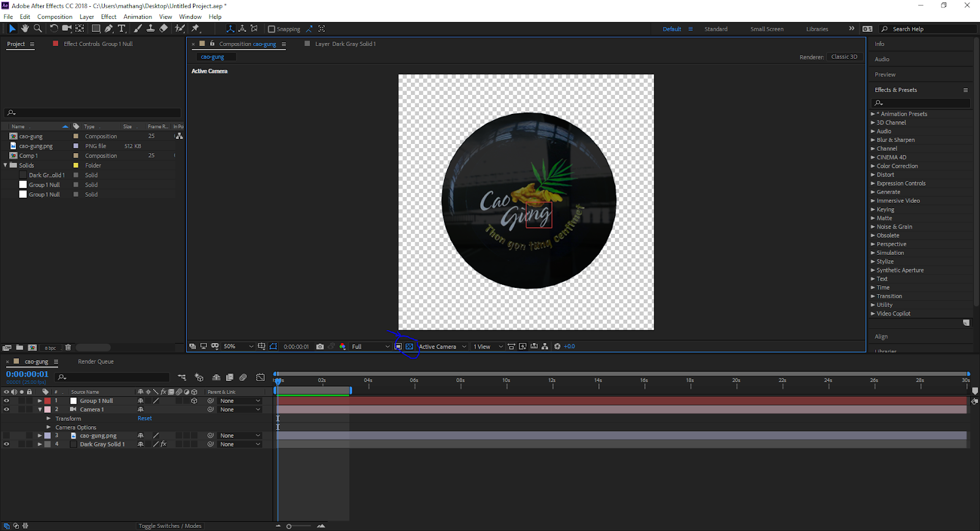Screen dimensions: 980x531
Task: Hide the Dark Gray Solid 1 layer
Action: (7, 444)
